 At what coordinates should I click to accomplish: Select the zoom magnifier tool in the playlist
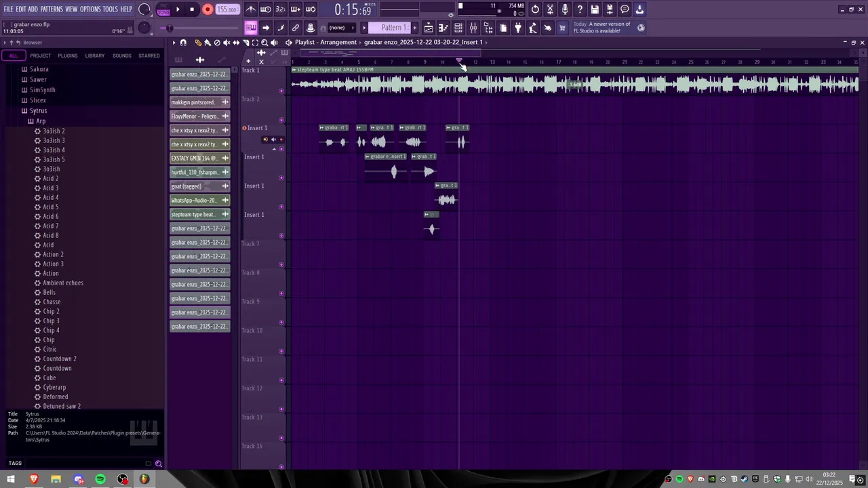pyautogui.click(x=264, y=42)
